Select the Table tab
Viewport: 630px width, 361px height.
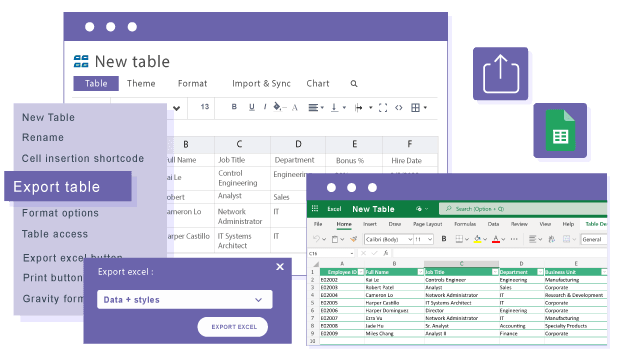pos(96,83)
